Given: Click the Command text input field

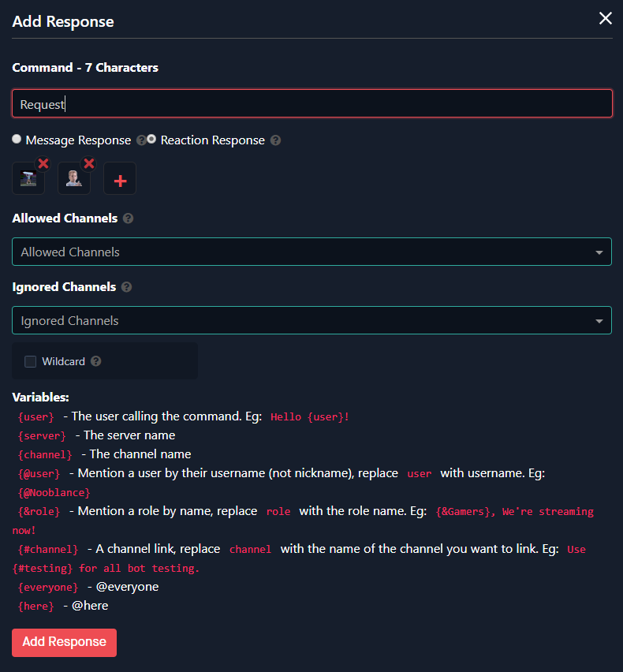Looking at the screenshot, I should [311, 104].
